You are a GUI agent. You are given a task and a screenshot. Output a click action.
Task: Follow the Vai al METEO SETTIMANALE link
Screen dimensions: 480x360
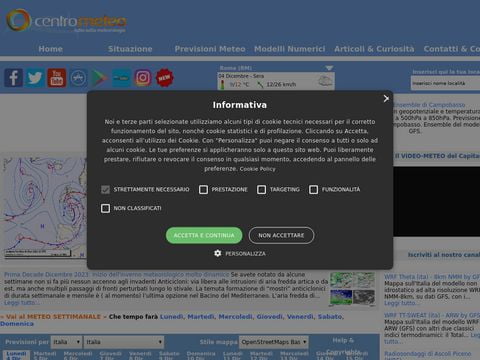click(53, 317)
